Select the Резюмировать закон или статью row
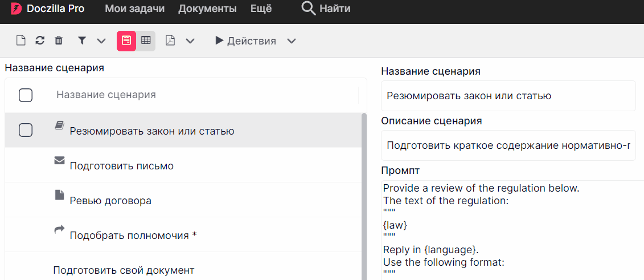The width and height of the screenshot is (644, 280). coord(183,131)
